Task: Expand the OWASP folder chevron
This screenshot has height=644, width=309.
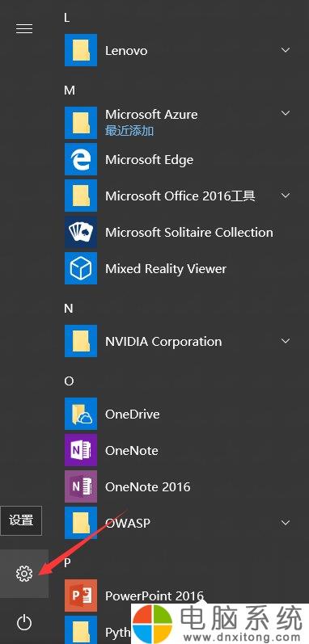Action: [x=286, y=523]
